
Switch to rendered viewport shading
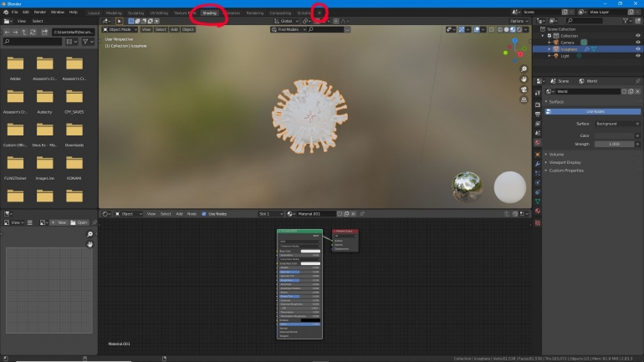[519, 29]
